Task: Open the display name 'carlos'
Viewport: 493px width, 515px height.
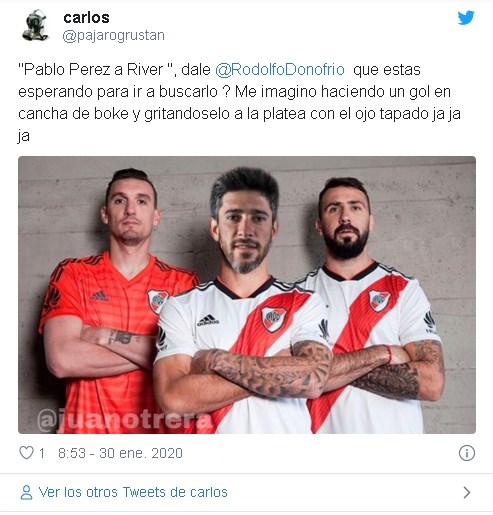Action: pyautogui.click(x=86, y=17)
